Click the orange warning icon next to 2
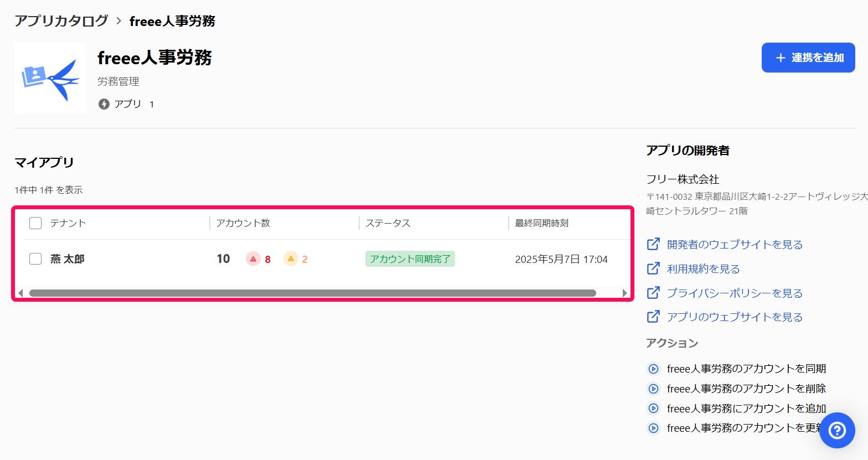Screen dimensions: 868x460 [x=291, y=259]
